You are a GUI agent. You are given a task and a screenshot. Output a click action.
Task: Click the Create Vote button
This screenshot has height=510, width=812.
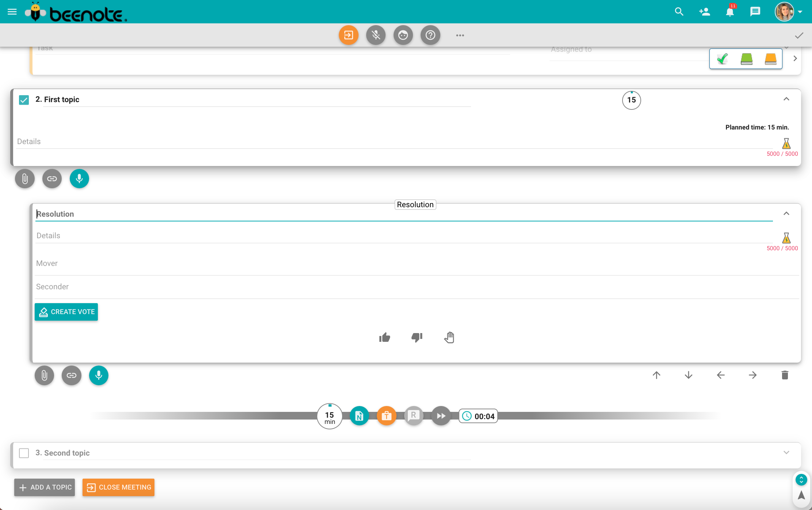pyautogui.click(x=66, y=312)
